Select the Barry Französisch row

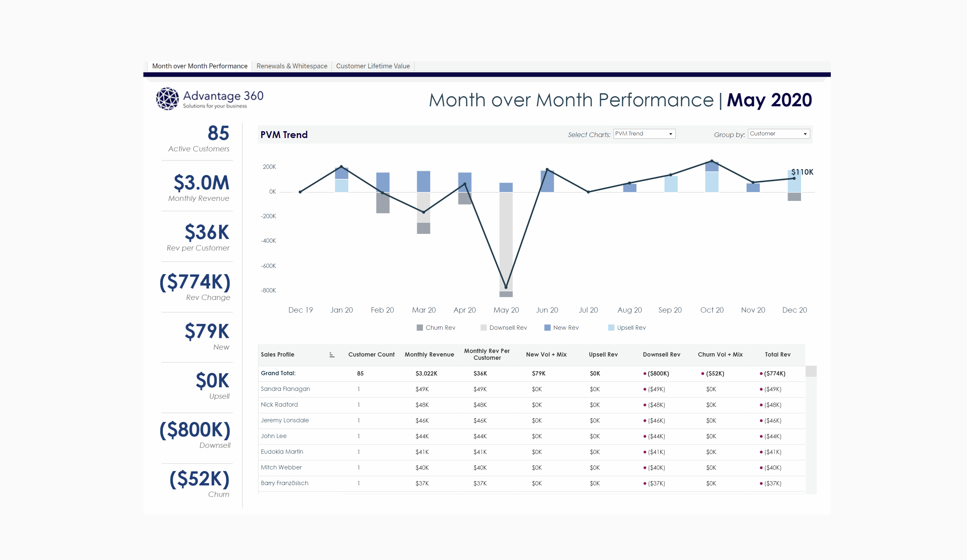click(532, 483)
